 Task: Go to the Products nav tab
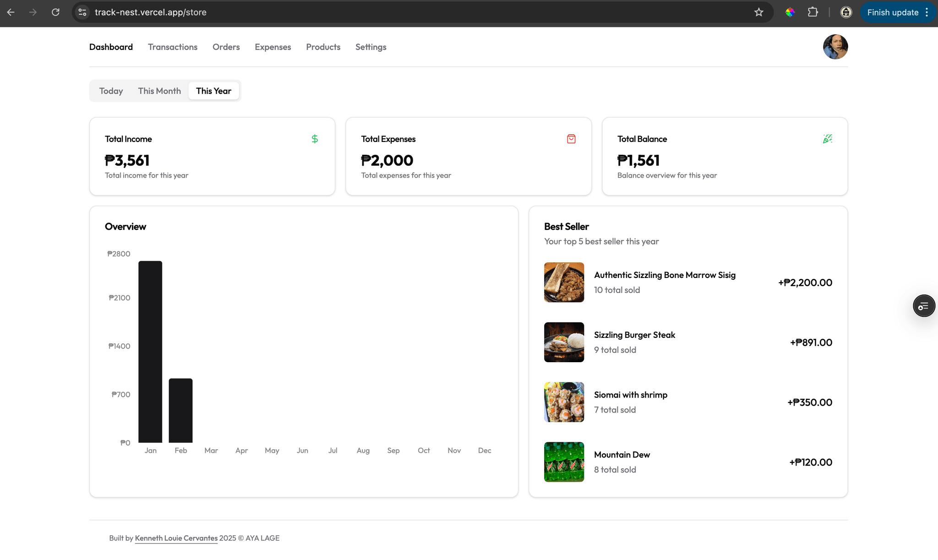pos(323,47)
